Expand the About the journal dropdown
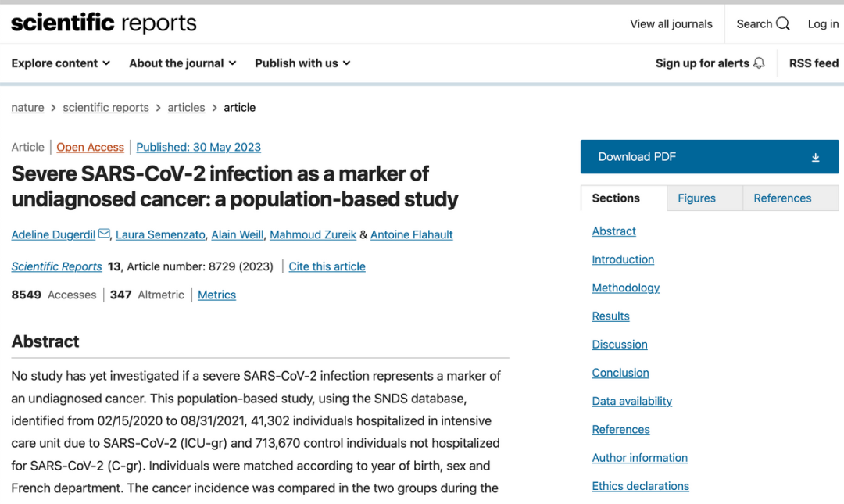 (182, 63)
